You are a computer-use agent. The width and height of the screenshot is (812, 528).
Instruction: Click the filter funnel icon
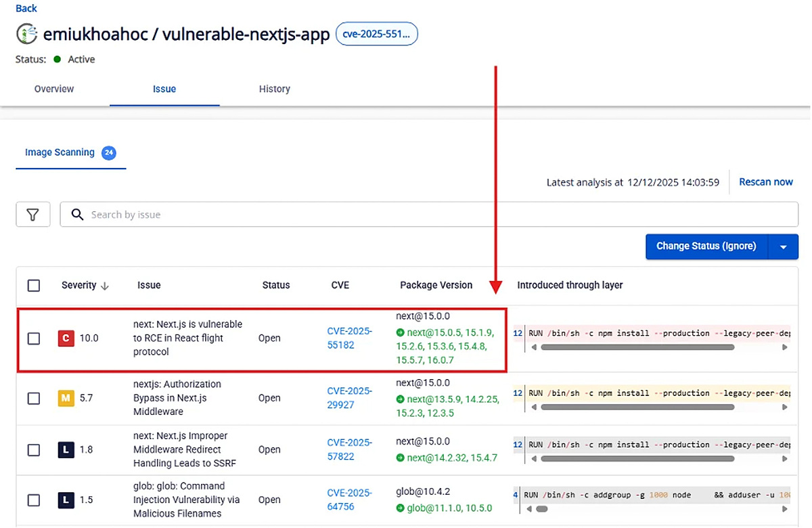32,215
